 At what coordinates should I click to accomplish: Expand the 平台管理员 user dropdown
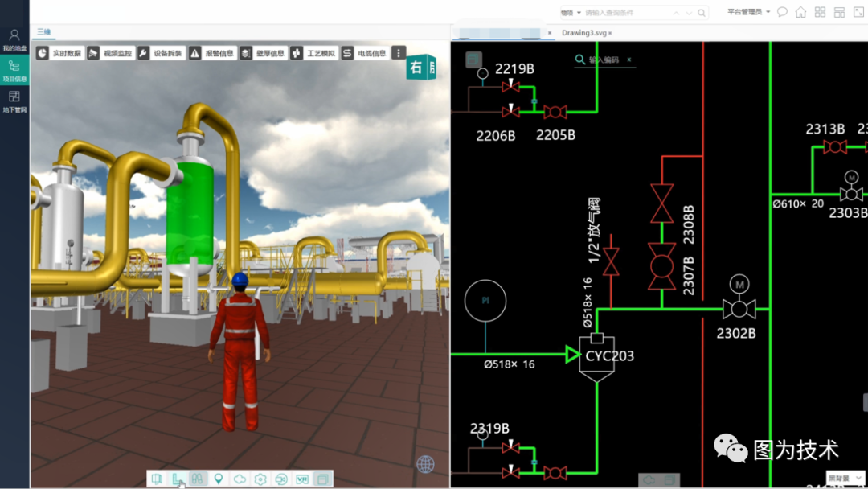748,12
